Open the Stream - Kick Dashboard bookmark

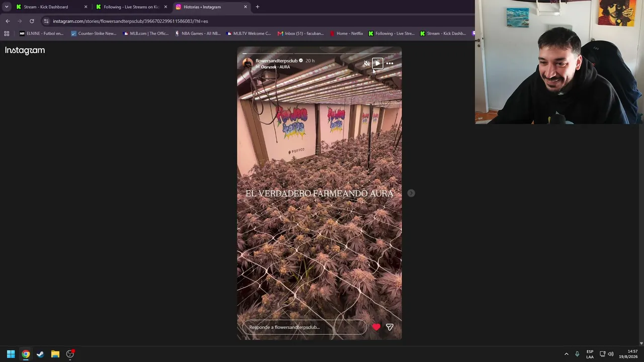coord(443,34)
